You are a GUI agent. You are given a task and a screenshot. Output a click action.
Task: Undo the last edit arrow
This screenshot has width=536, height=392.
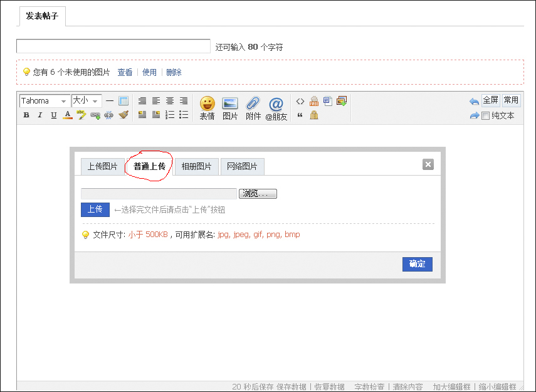[474, 101]
